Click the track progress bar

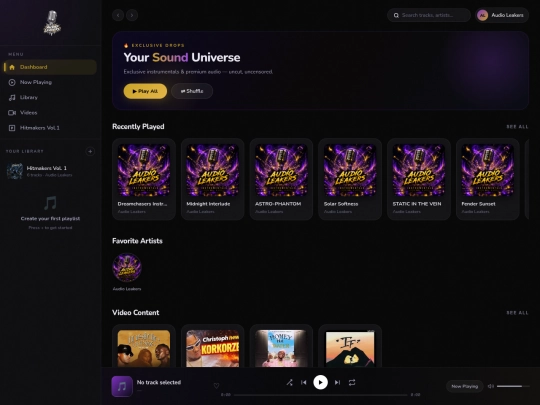click(x=320, y=395)
